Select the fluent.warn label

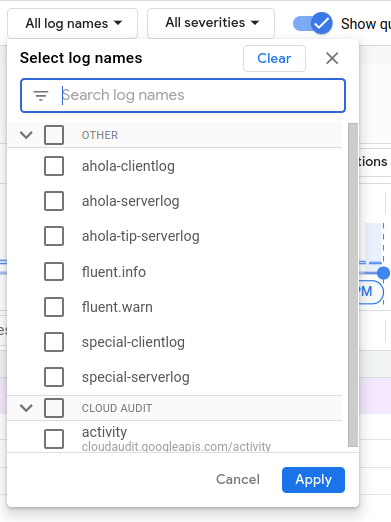(x=117, y=307)
